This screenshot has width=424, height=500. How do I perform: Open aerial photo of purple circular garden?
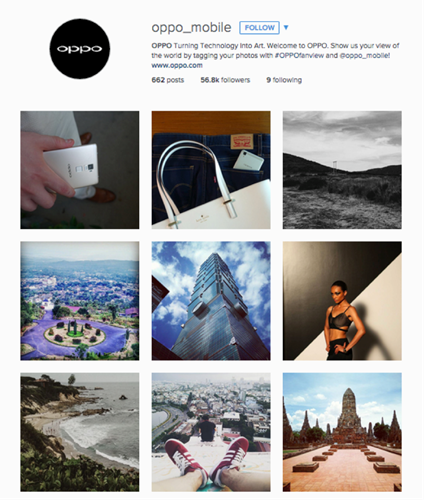(x=80, y=301)
